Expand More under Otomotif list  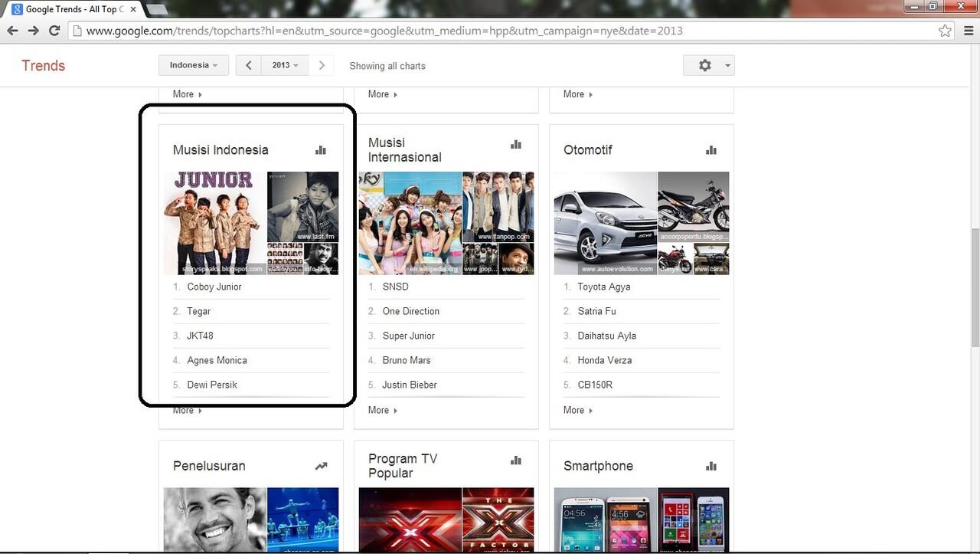coord(578,411)
